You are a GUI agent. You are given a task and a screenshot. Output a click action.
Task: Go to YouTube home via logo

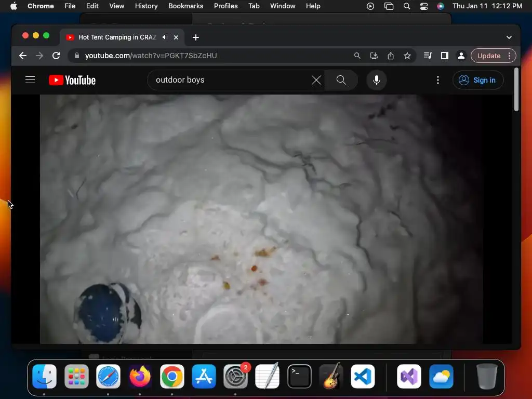tap(72, 80)
